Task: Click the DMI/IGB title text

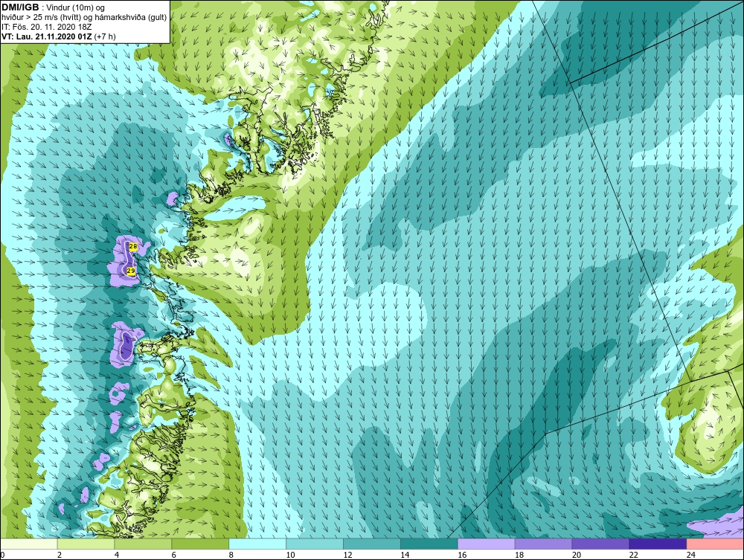Action: pyautogui.click(x=20, y=7)
